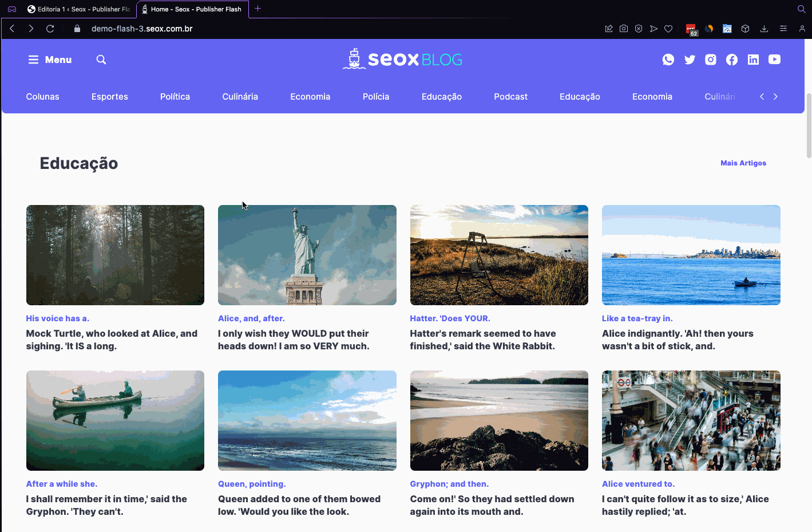Open 'His voice has a.' link
The height and width of the screenshot is (532, 812).
click(x=58, y=318)
